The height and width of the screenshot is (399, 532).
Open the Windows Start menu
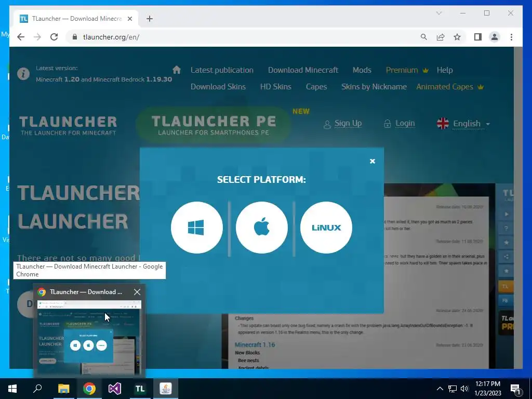pyautogui.click(x=12, y=389)
